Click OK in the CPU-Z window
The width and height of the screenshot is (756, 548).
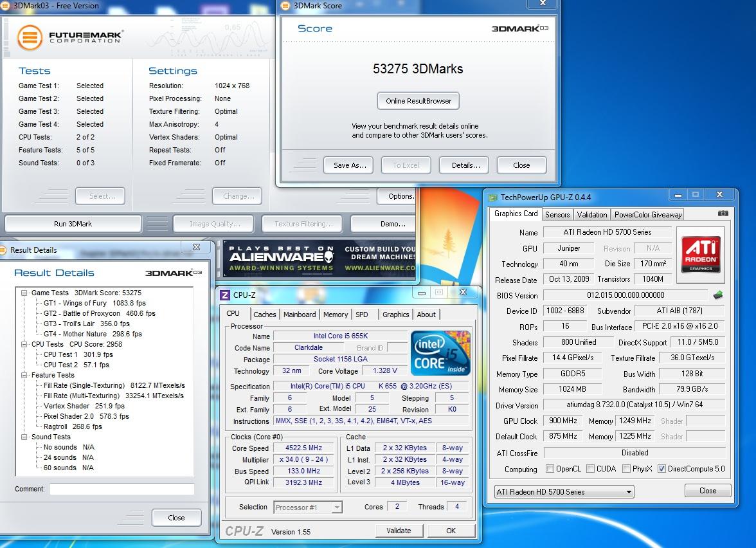(x=451, y=531)
